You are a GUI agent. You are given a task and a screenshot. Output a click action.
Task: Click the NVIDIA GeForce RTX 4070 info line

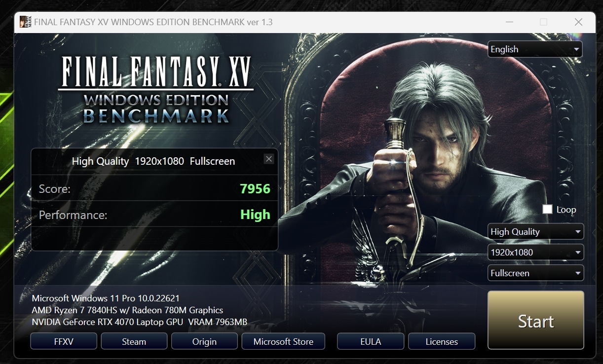coord(139,322)
